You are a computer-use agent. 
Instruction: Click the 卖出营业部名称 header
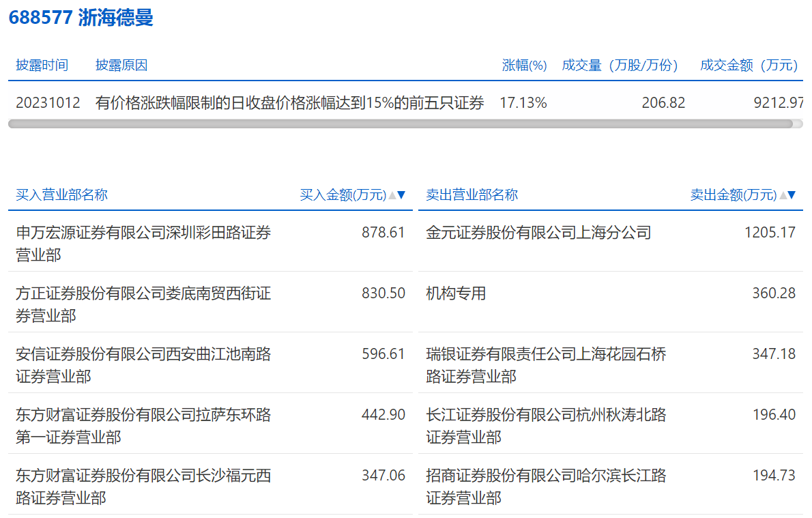click(472, 195)
